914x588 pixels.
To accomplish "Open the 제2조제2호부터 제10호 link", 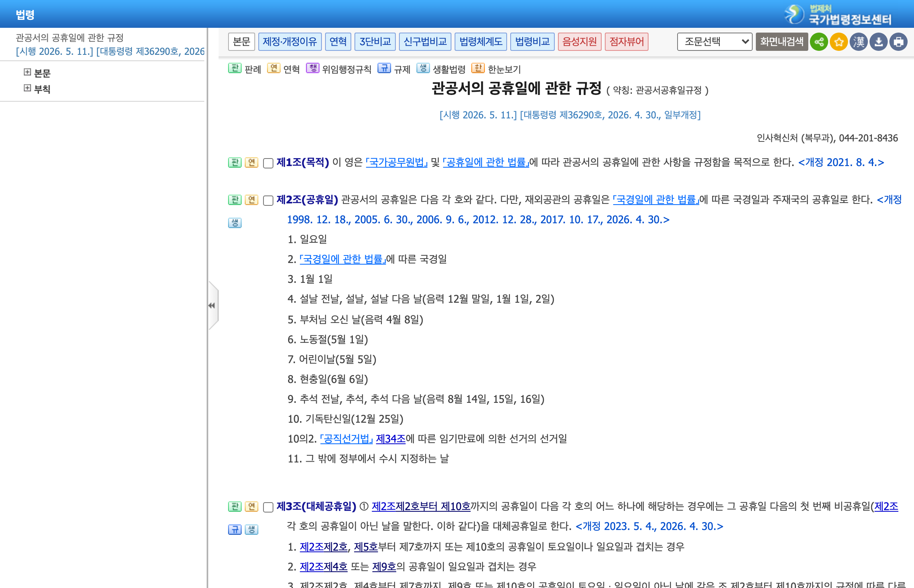I will coord(421,507).
